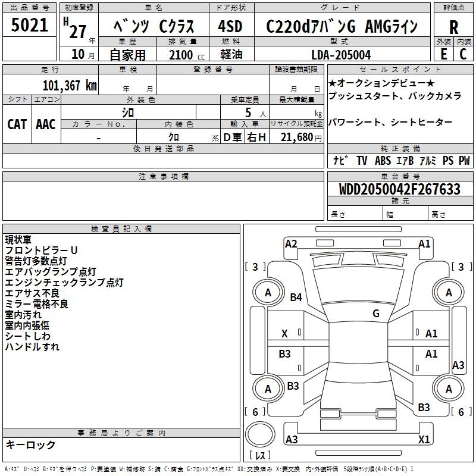Click the overall evaluation score R

tap(453, 27)
